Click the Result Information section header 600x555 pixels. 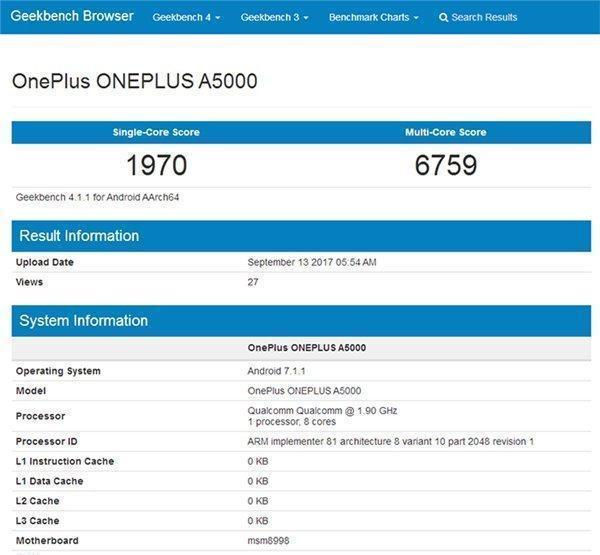301,236
